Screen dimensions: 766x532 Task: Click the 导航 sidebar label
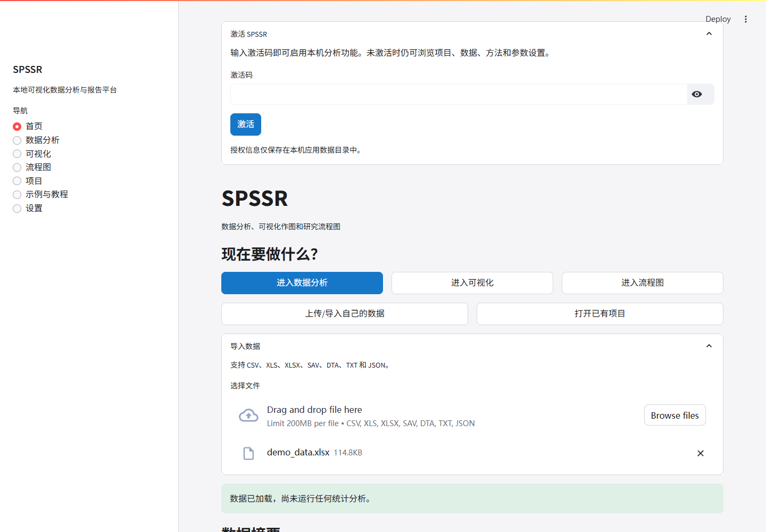coord(20,111)
